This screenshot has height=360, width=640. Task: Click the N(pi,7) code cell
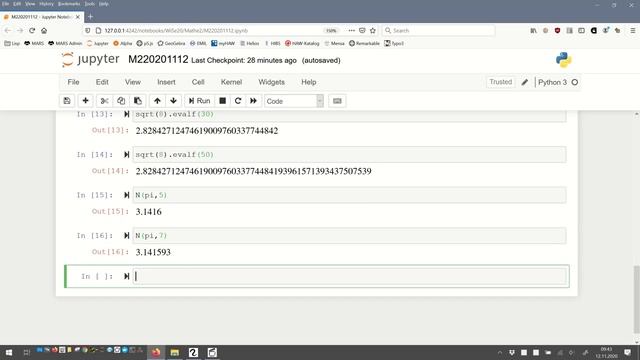point(349,236)
